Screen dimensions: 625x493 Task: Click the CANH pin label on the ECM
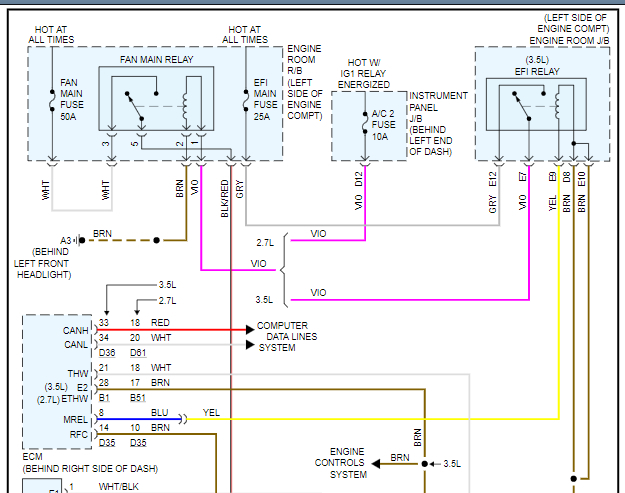coord(76,329)
